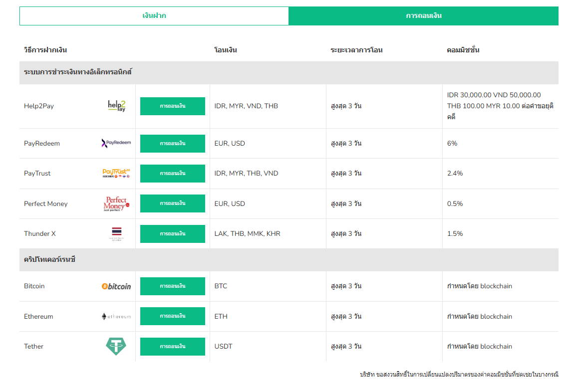Withdraw via the Bitcoin row button
This screenshot has width=578, height=392.
coord(173,286)
